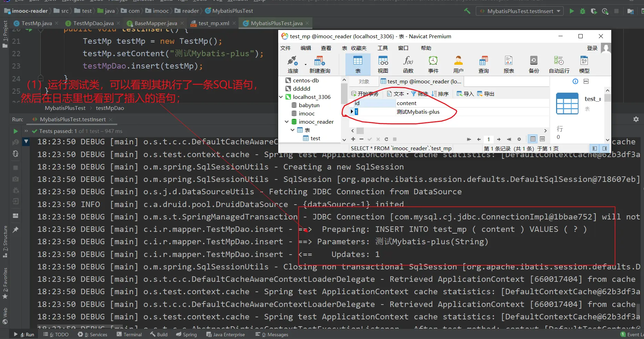Click the Backup (备份) toolbar icon
The height and width of the screenshot is (339, 644).
pos(533,64)
